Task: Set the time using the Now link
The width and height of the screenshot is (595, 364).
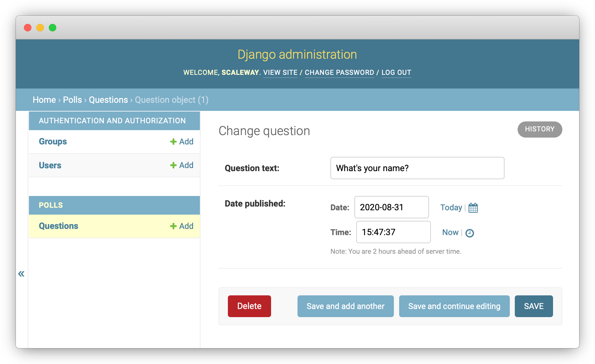Action: click(x=450, y=232)
